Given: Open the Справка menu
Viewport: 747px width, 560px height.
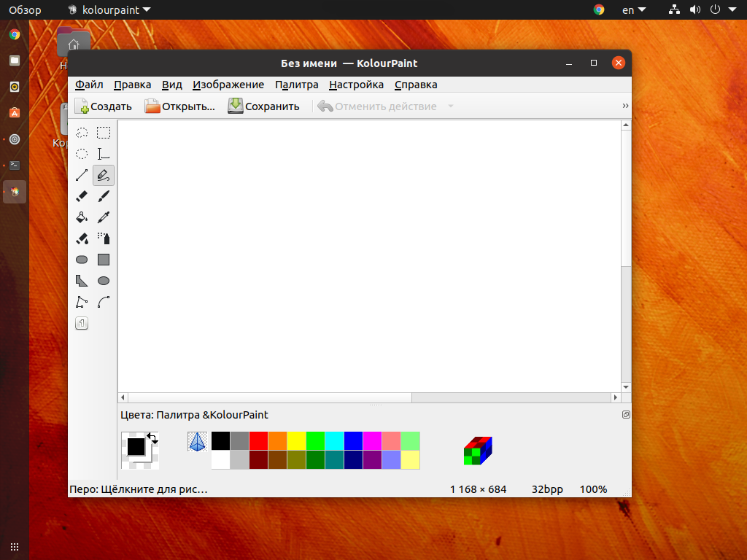Looking at the screenshot, I should pyautogui.click(x=416, y=85).
